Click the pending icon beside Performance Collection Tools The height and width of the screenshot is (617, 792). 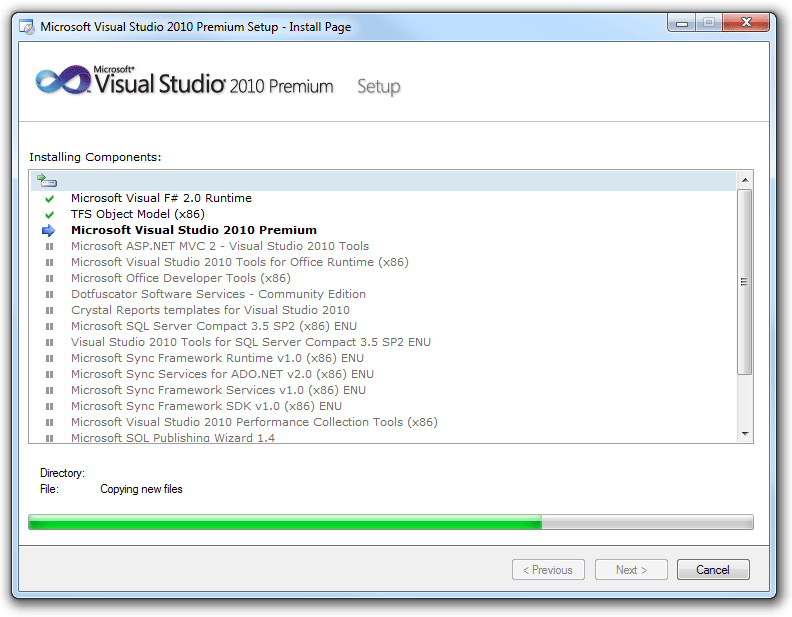(x=50, y=423)
